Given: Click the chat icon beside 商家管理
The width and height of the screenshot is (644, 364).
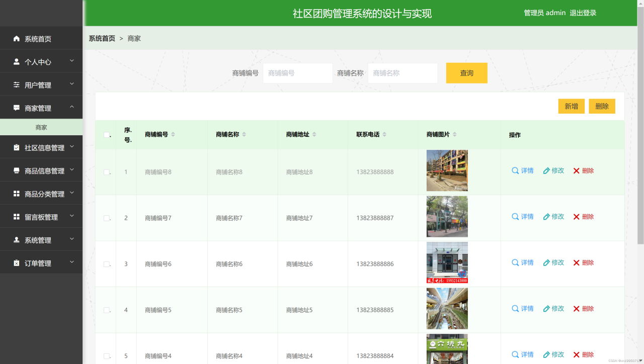Looking at the screenshot, I should pos(17,108).
